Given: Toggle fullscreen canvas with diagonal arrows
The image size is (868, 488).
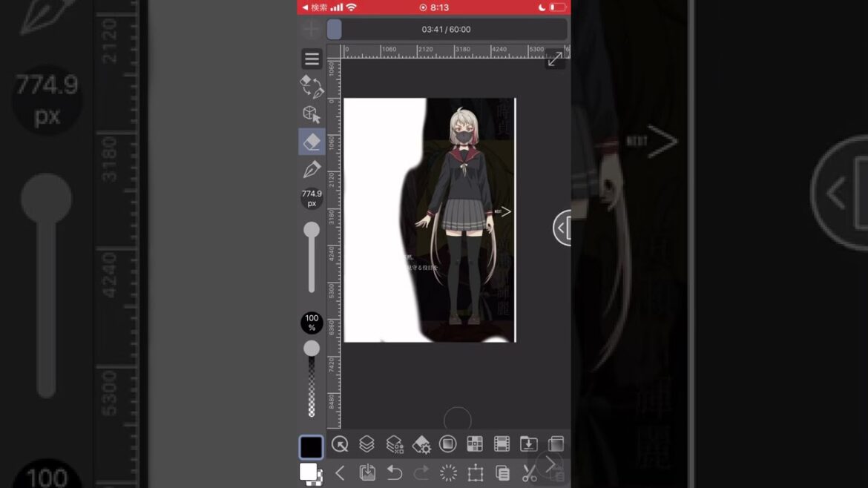Looking at the screenshot, I should click(x=554, y=60).
